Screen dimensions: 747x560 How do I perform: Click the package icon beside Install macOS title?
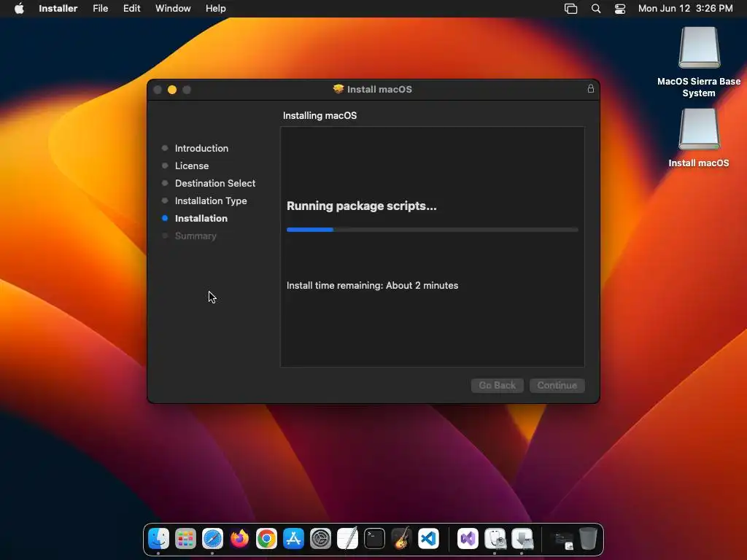pos(338,89)
